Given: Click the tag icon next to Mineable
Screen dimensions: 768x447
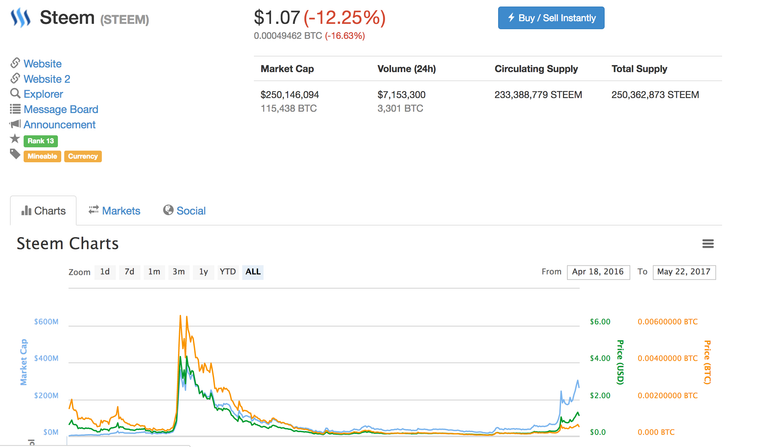Looking at the screenshot, I should pyautogui.click(x=15, y=155).
